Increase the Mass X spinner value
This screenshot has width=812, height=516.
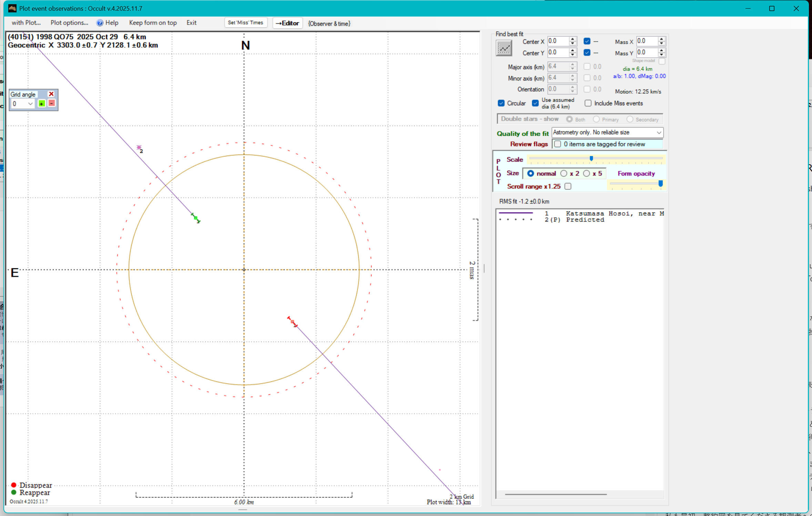(x=661, y=39)
